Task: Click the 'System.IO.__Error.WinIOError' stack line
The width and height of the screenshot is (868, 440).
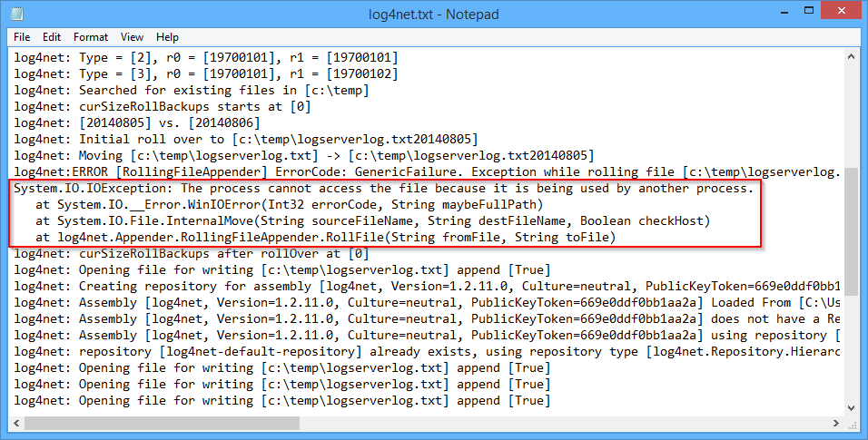Action: 290,204
